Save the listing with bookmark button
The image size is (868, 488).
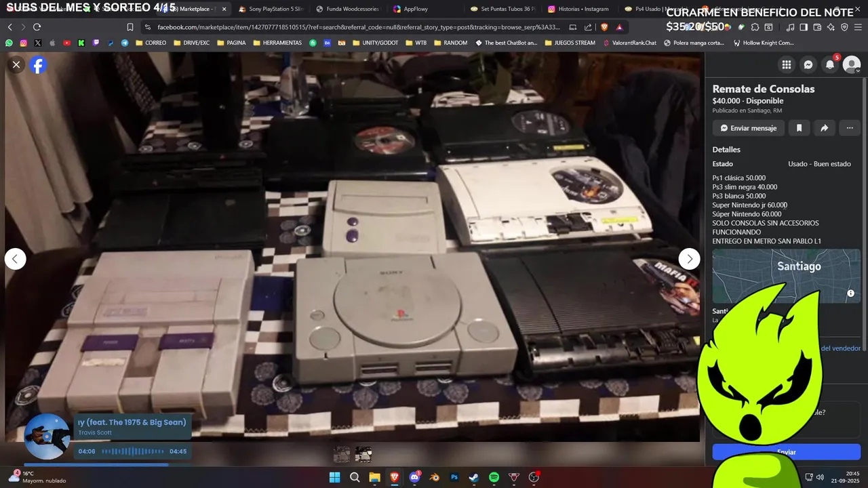coord(799,128)
